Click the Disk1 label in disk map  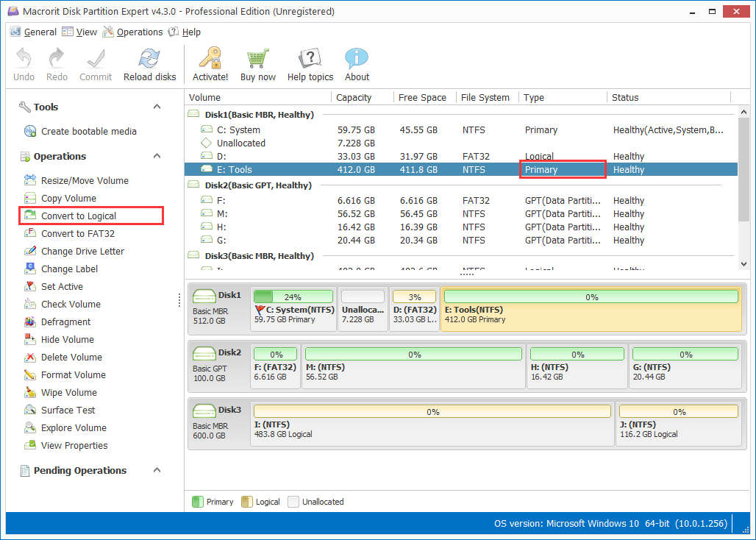tap(229, 294)
